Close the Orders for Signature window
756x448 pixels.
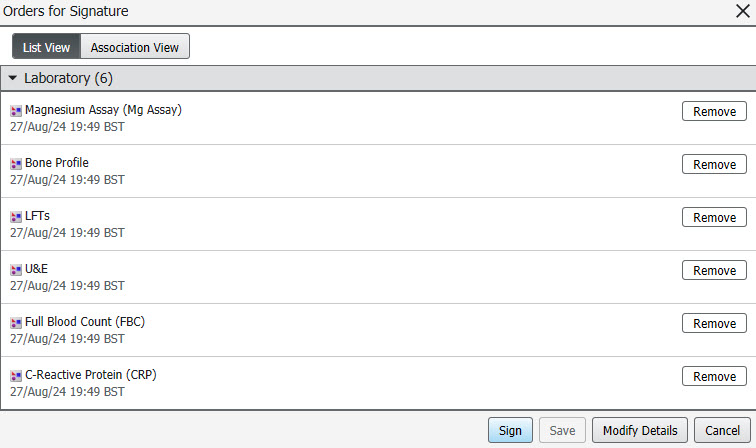click(742, 11)
